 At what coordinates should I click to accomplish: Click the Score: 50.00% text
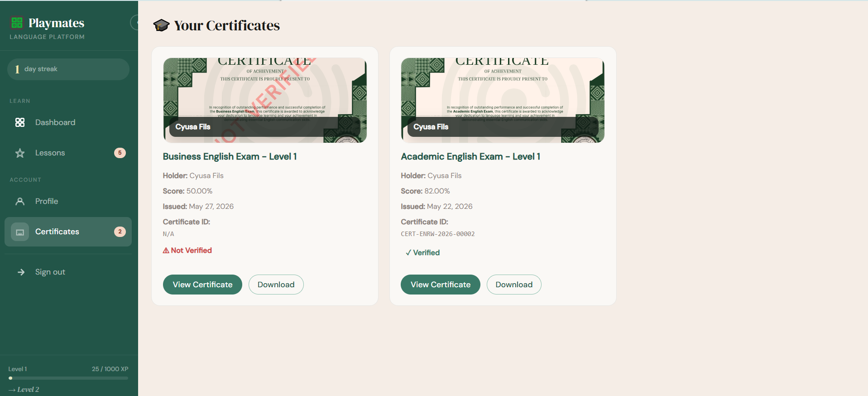tap(187, 191)
